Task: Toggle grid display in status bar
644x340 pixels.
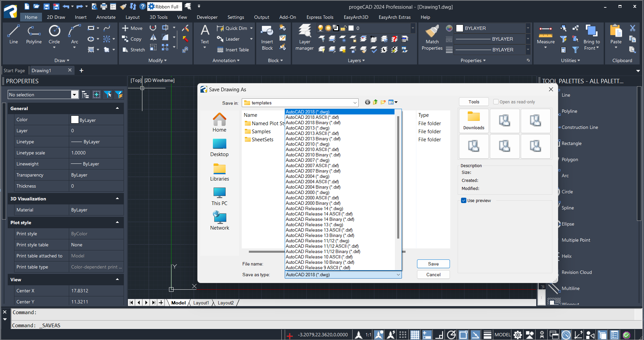Action: 415,335
